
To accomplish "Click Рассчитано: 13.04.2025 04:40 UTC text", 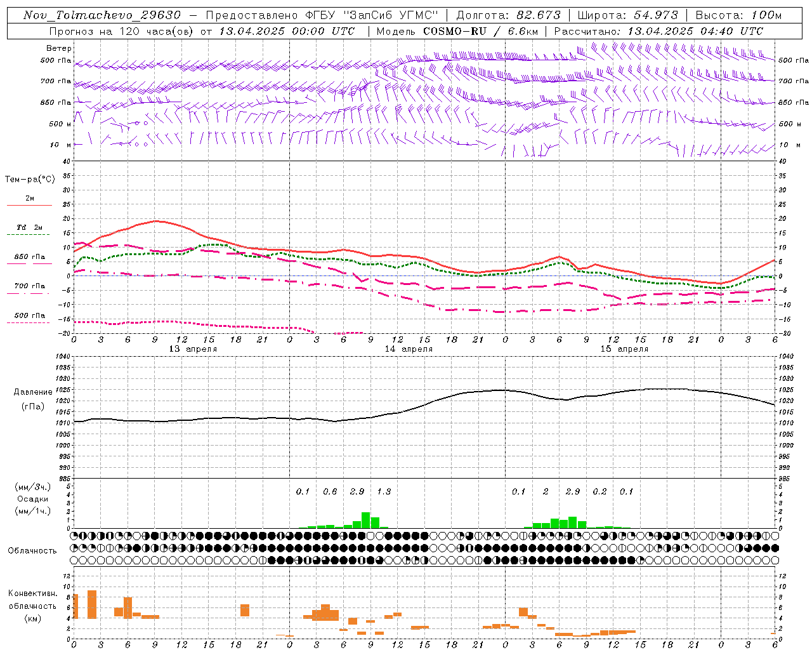I will point(658,31).
